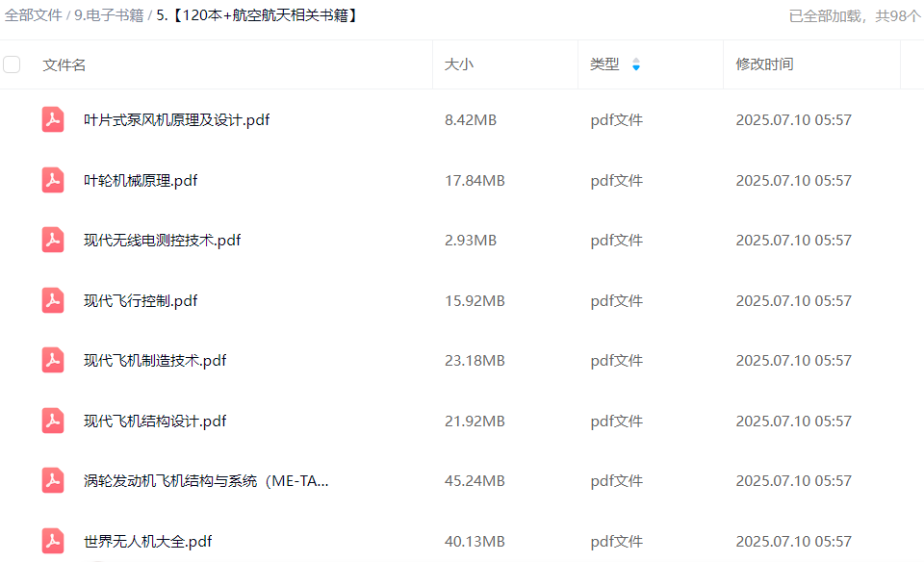Click PDF icon of 现代无线电测控技术.pdf
The height and width of the screenshot is (562, 924).
(x=53, y=241)
